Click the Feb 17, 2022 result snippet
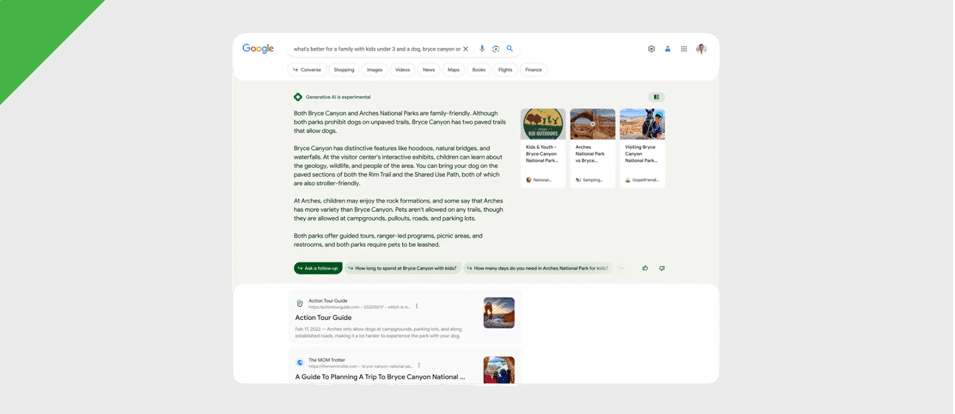The image size is (955, 414). click(x=378, y=332)
